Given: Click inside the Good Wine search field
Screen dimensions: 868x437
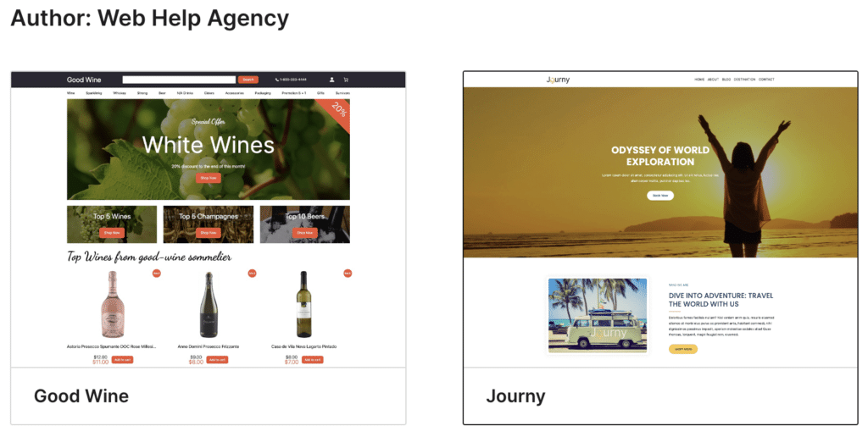Looking at the screenshot, I should pyautogui.click(x=179, y=80).
